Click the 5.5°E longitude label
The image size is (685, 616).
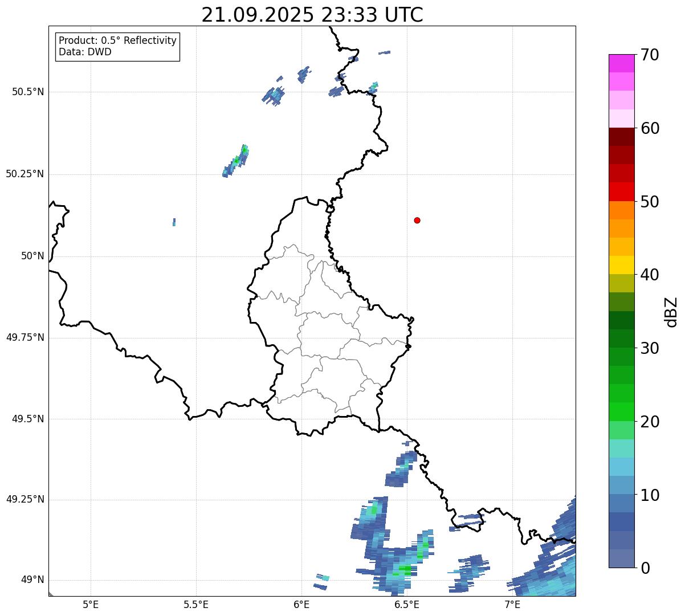coord(196,605)
